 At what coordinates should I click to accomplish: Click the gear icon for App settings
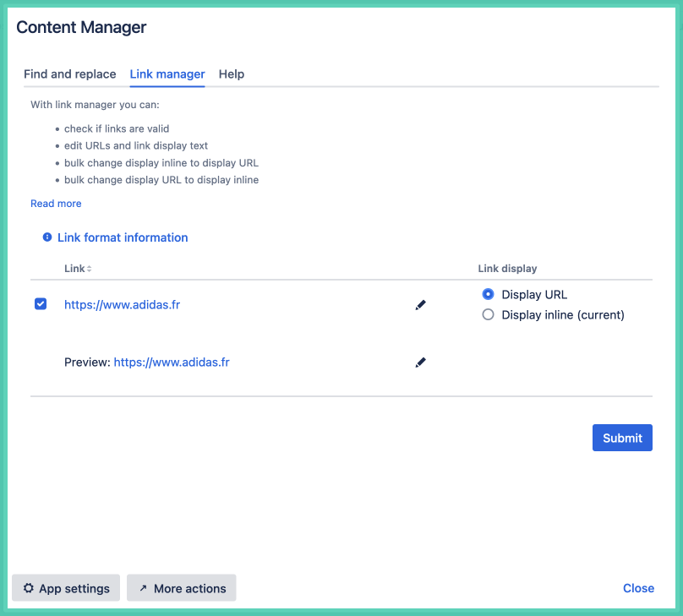(29, 588)
